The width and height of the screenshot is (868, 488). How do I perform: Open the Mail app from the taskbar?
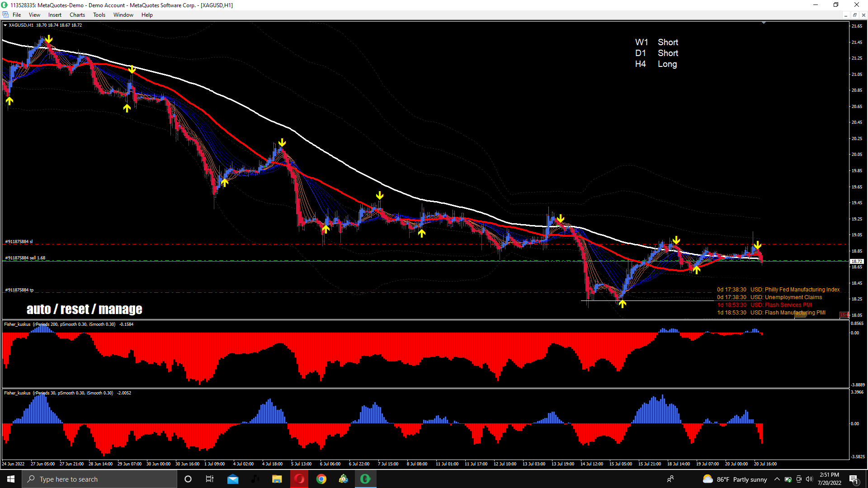click(233, 479)
